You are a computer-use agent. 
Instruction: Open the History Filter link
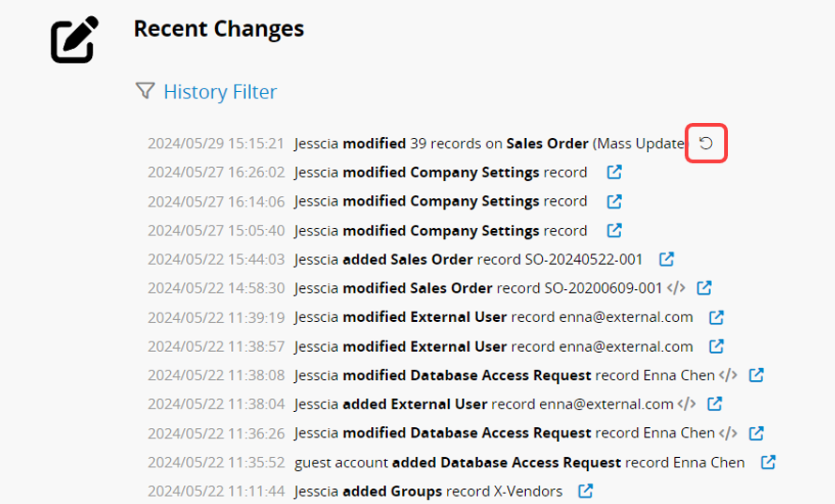220,92
